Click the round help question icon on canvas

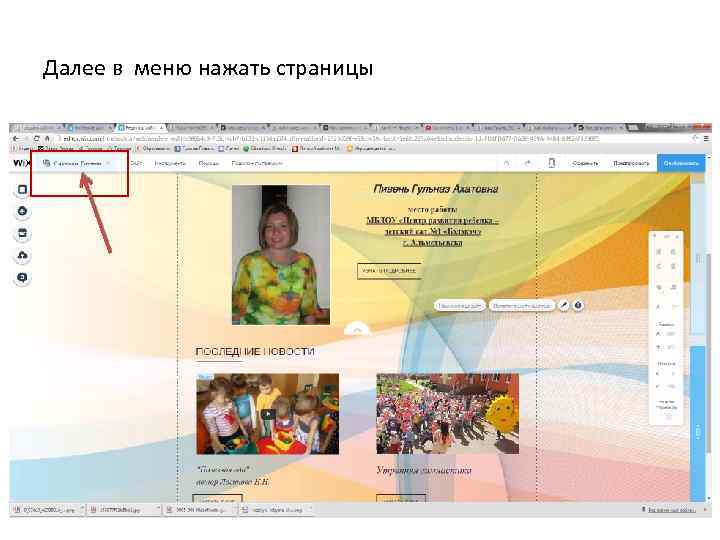(578, 305)
